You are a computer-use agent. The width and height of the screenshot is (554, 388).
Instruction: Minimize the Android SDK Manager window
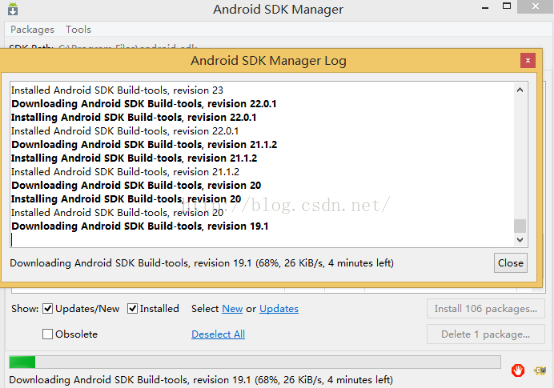pos(485,7)
